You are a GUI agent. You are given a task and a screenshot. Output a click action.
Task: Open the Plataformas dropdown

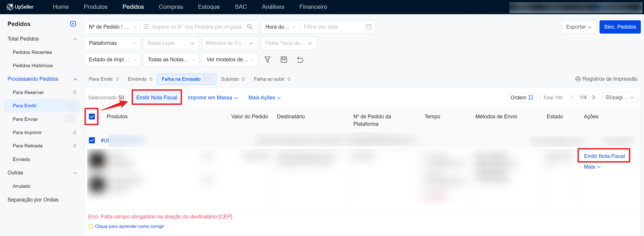pos(112,43)
